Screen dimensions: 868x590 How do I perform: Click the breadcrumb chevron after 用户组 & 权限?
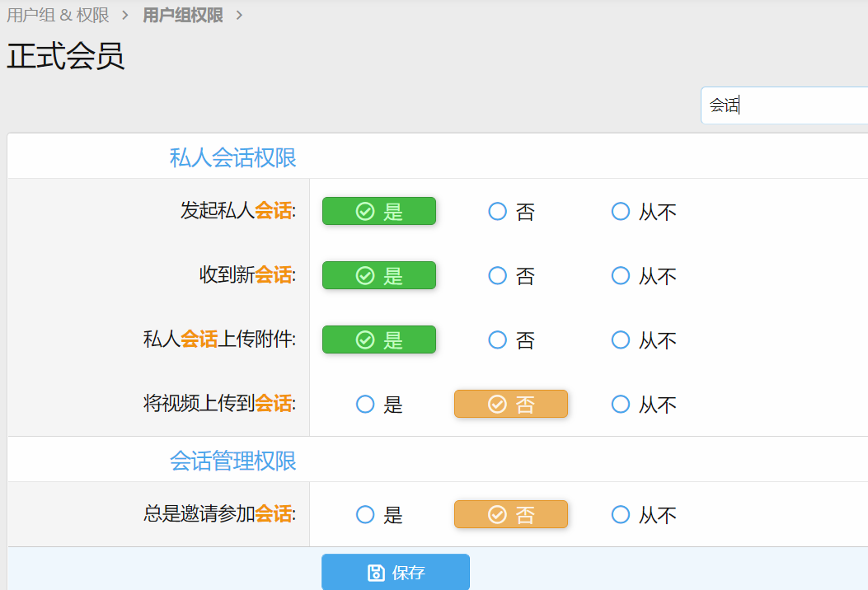[x=125, y=16]
